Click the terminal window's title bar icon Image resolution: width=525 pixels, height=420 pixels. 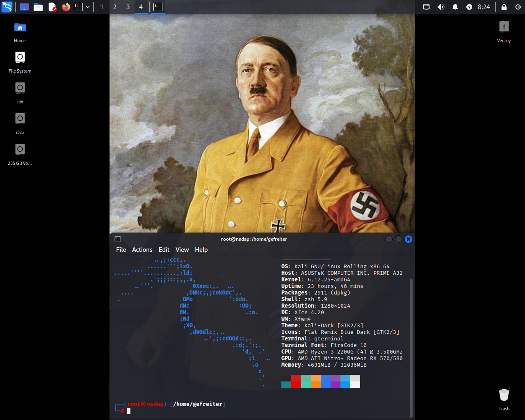click(118, 239)
